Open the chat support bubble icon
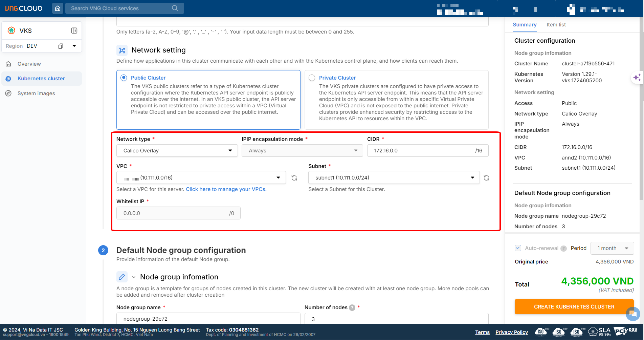644x340 pixels. point(632,314)
